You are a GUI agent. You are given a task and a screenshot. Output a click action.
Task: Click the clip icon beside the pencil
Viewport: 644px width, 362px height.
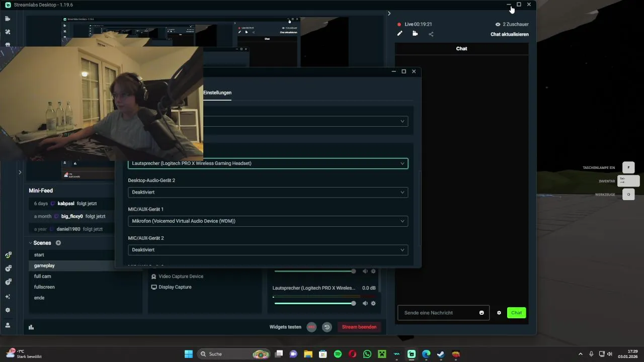click(415, 34)
